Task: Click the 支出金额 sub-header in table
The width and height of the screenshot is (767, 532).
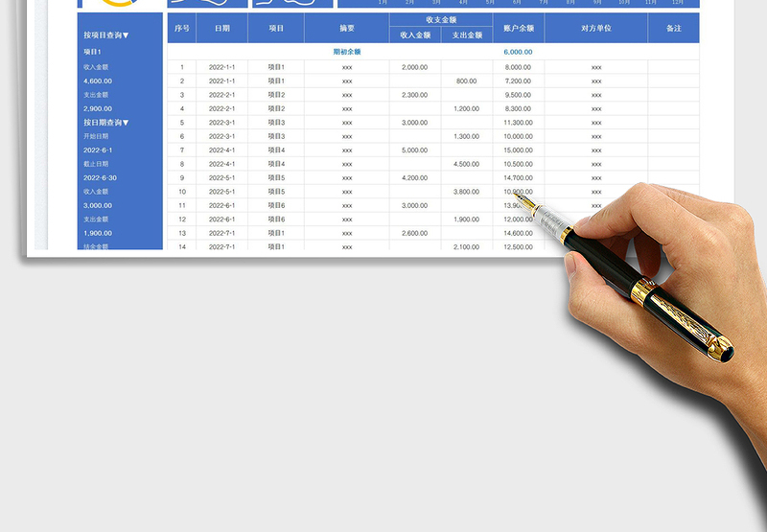Action: [467, 35]
